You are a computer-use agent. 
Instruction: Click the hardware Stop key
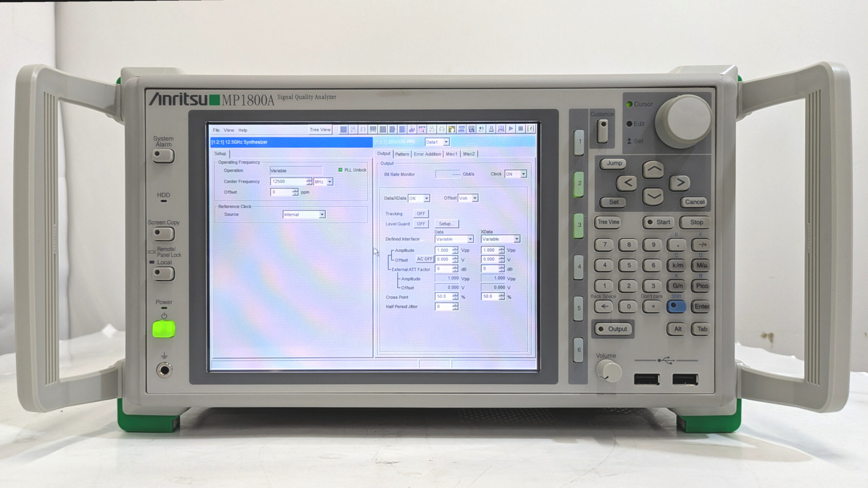[x=695, y=222]
